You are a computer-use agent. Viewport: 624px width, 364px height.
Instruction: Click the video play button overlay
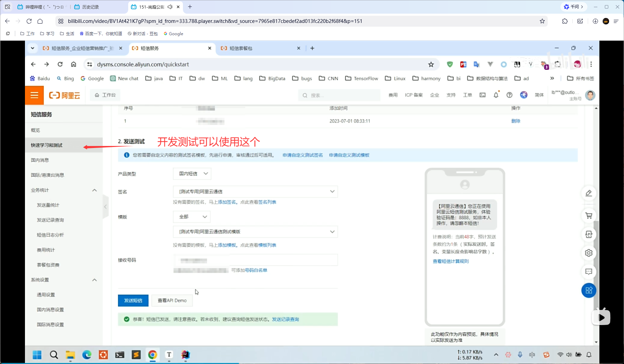click(x=601, y=318)
